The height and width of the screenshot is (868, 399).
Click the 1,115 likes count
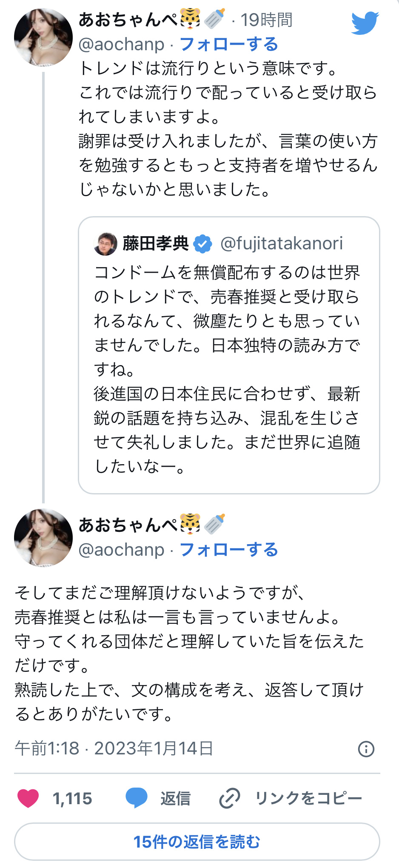72,798
